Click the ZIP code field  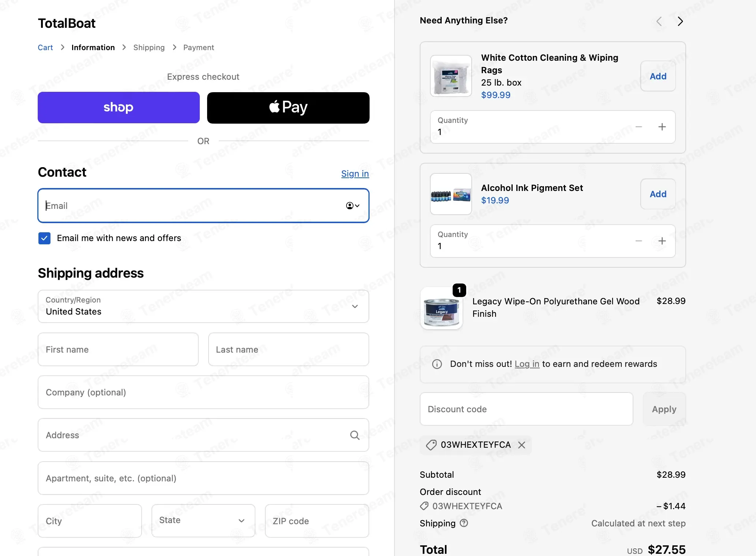(317, 521)
